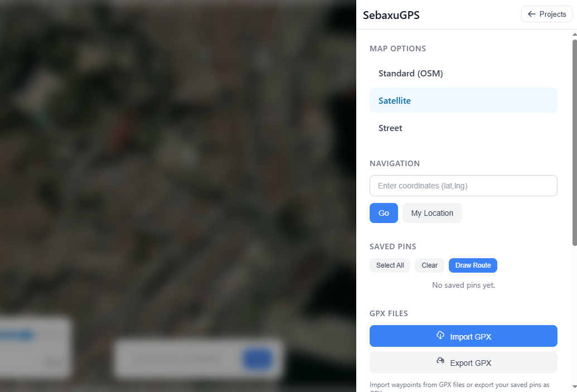Click the blue Go button
The height and width of the screenshot is (392, 577).
[x=384, y=213]
